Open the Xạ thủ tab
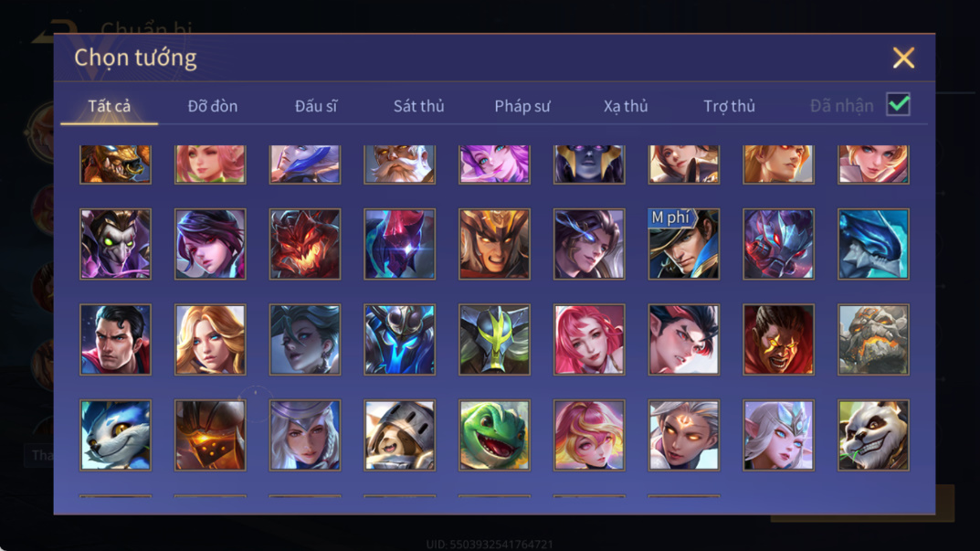This screenshot has height=551, width=980. tap(626, 106)
